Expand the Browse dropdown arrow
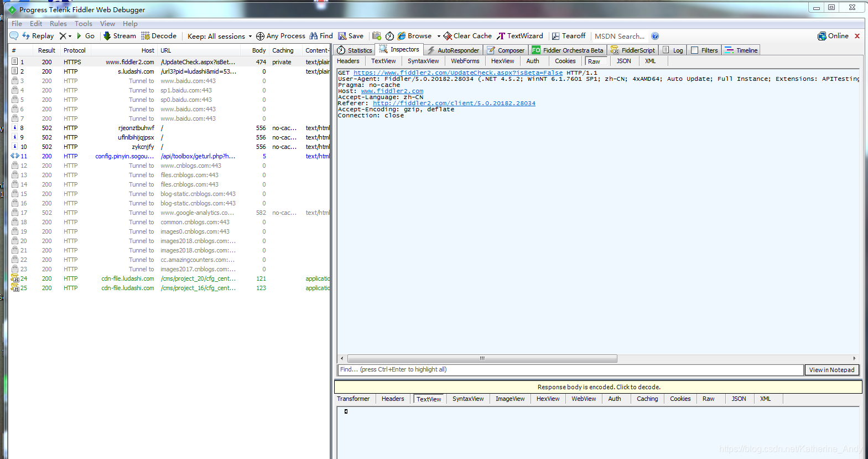Screen dimensions: 868x459 [439, 36]
